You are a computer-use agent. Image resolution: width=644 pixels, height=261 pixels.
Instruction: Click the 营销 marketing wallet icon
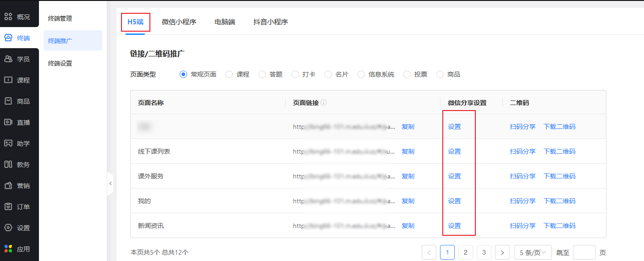coord(8,186)
